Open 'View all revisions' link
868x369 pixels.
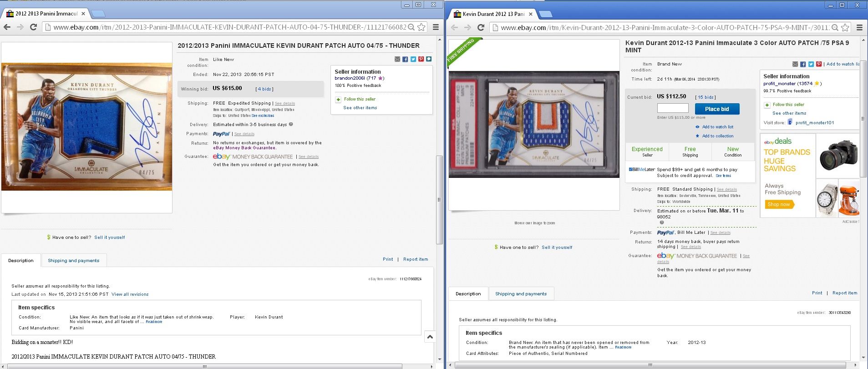pyautogui.click(x=130, y=294)
